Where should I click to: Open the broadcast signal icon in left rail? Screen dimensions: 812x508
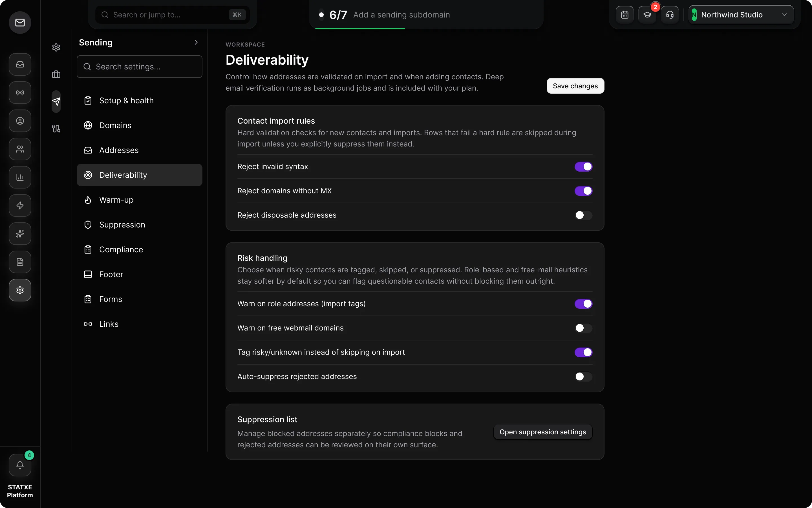20,92
